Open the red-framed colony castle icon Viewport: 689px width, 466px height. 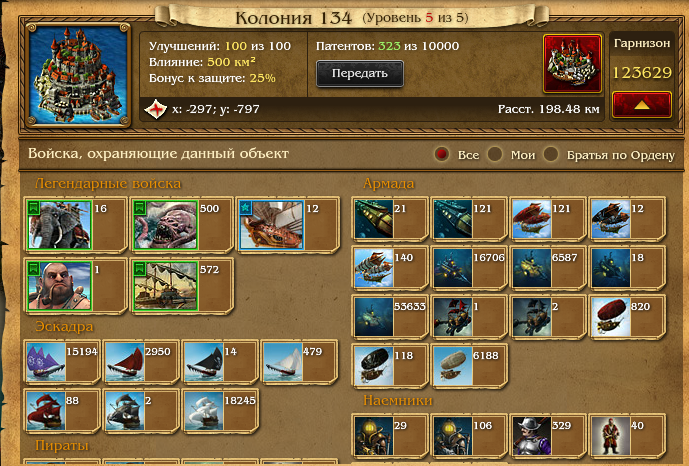(572, 64)
